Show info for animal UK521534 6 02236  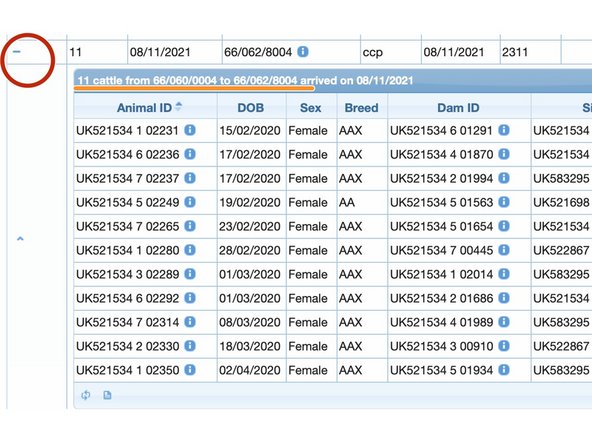pos(190,154)
